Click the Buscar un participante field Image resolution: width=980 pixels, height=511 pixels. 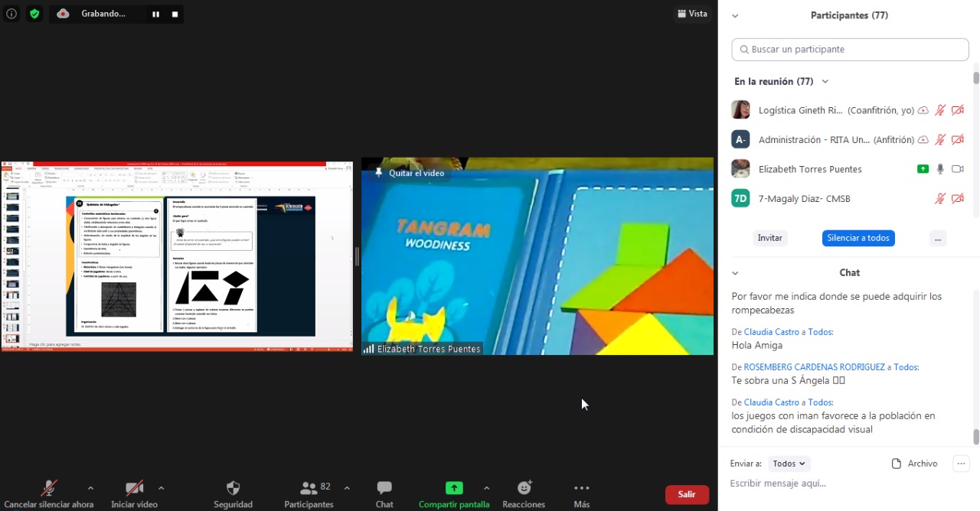850,50
